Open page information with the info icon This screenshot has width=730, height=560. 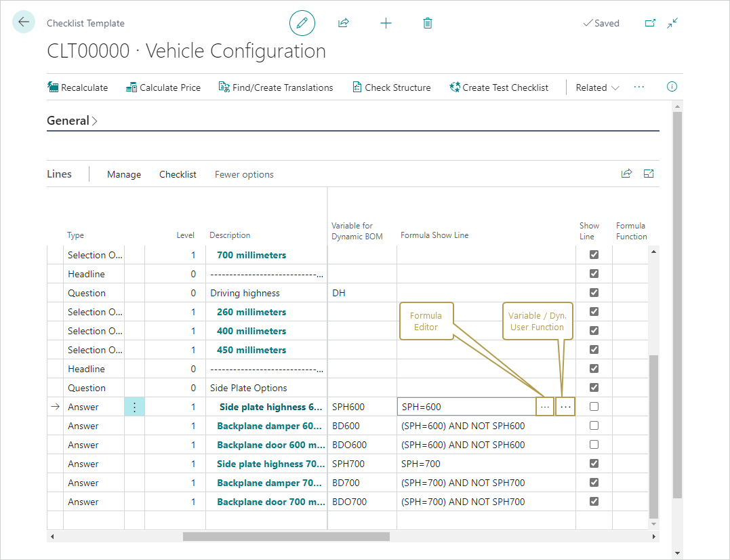672,87
